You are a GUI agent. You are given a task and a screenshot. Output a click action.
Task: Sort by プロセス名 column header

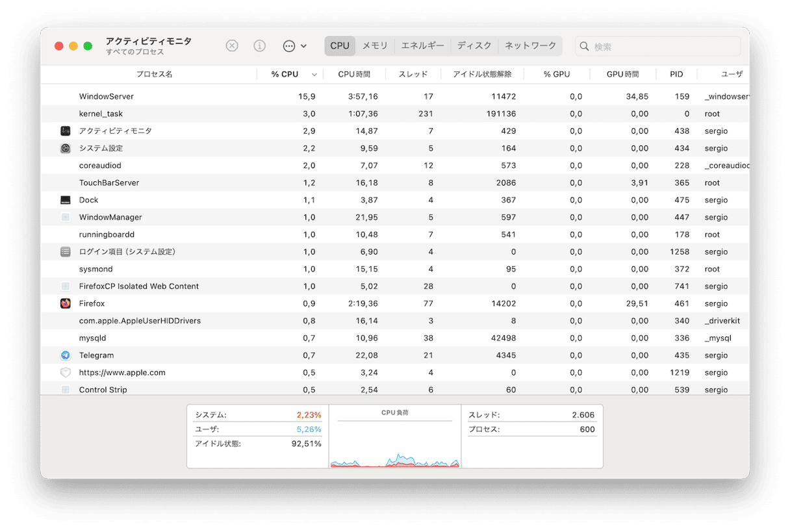(154, 75)
